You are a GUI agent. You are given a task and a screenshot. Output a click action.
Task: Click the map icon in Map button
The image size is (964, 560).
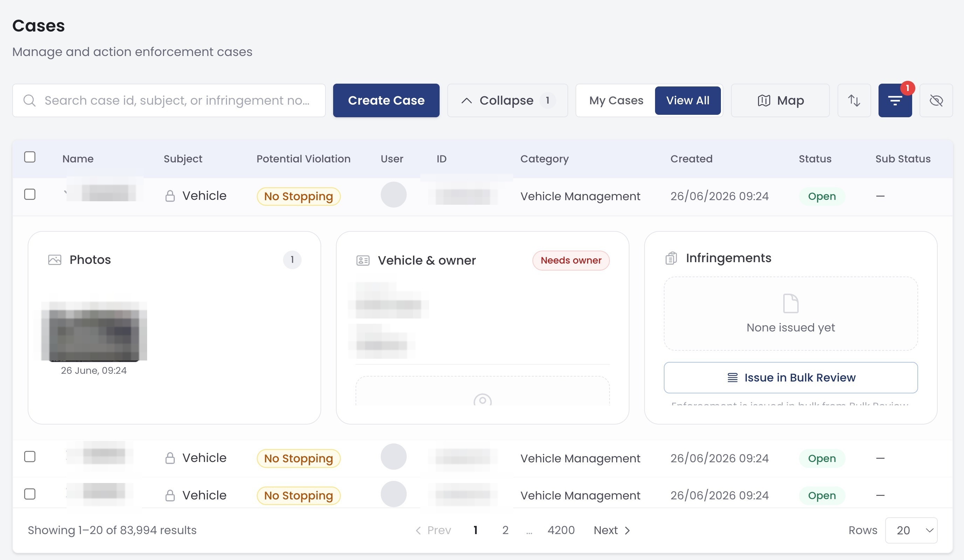click(x=764, y=100)
